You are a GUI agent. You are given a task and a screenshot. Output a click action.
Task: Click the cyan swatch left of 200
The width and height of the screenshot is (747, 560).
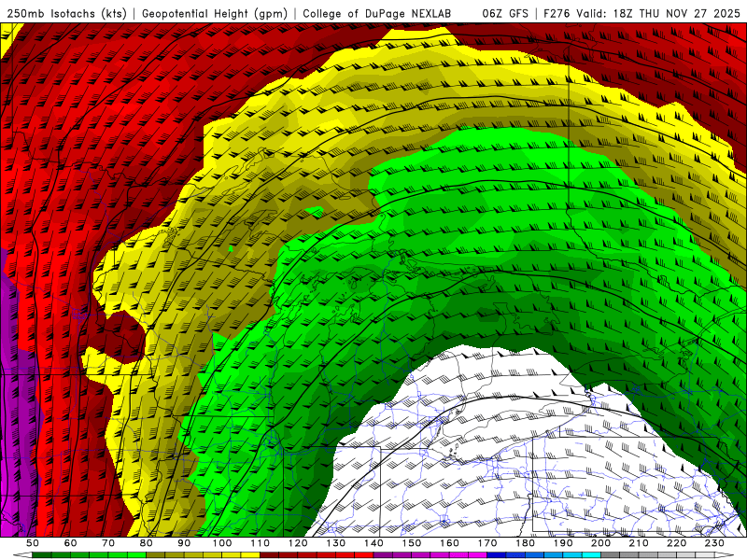tap(591, 555)
